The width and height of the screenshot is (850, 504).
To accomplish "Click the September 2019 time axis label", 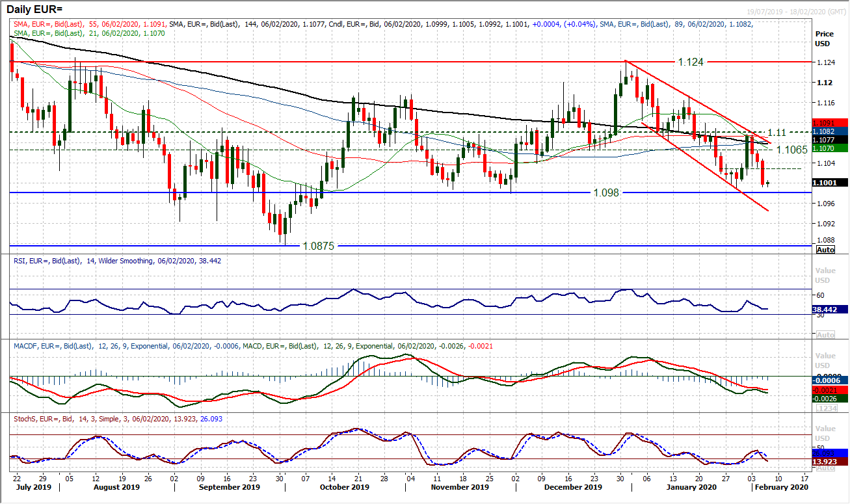I will point(231,486).
